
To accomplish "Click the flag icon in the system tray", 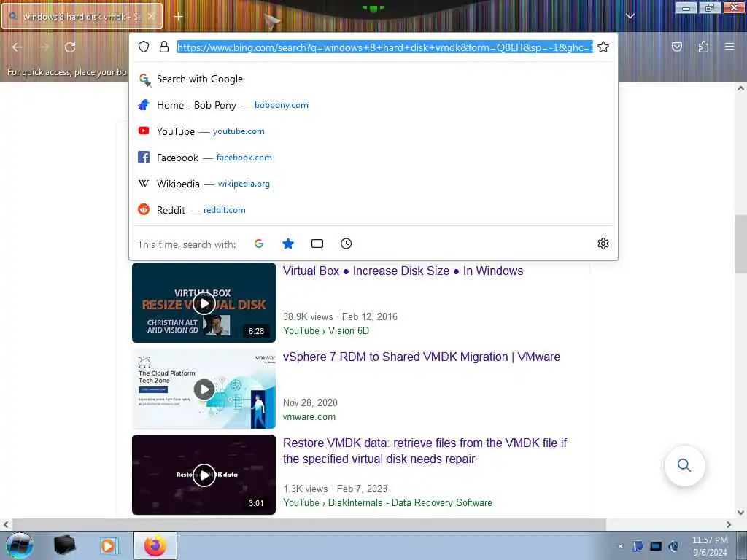I will click(x=638, y=546).
